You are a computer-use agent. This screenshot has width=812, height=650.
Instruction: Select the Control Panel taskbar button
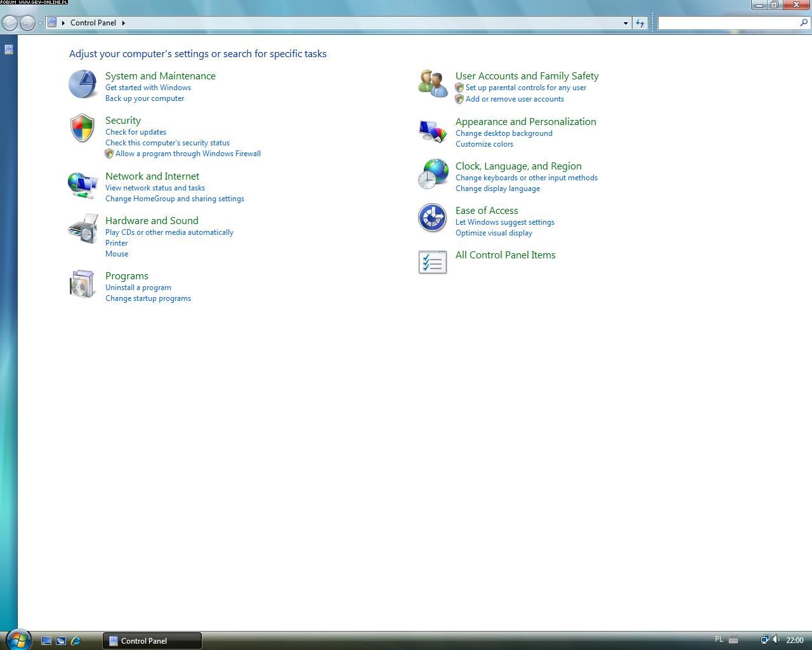(152, 640)
